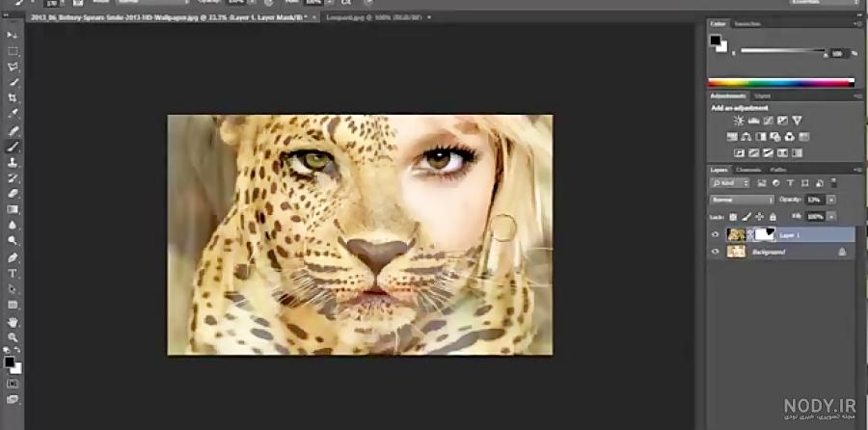
Task: Click the Layers tab
Action: coord(719,170)
